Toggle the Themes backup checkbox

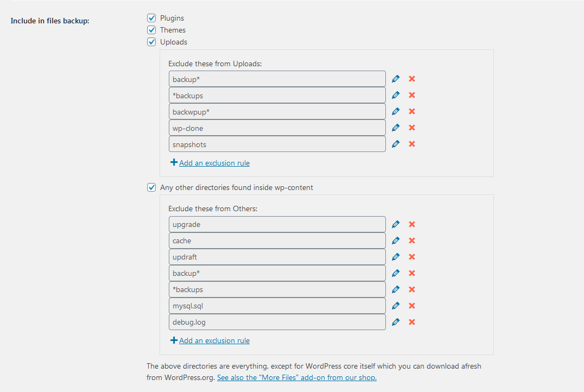(151, 29)
